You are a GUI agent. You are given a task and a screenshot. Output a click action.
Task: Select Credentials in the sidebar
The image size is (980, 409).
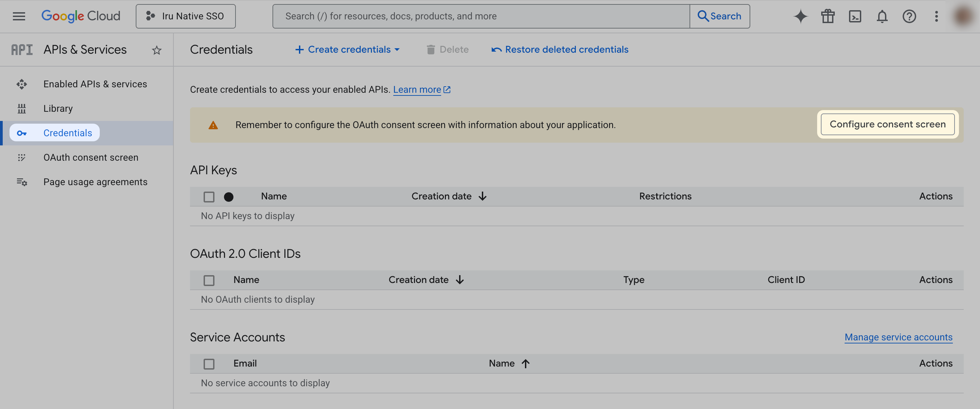point(68,133)
